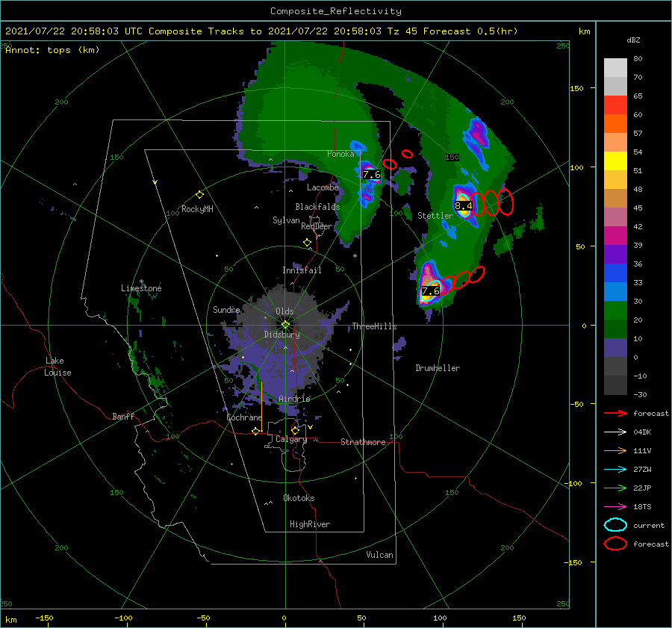Select the 8.4 storm top label near Stettler
The width and height of the screenshot is (672, 628).
tap(463, 206)
